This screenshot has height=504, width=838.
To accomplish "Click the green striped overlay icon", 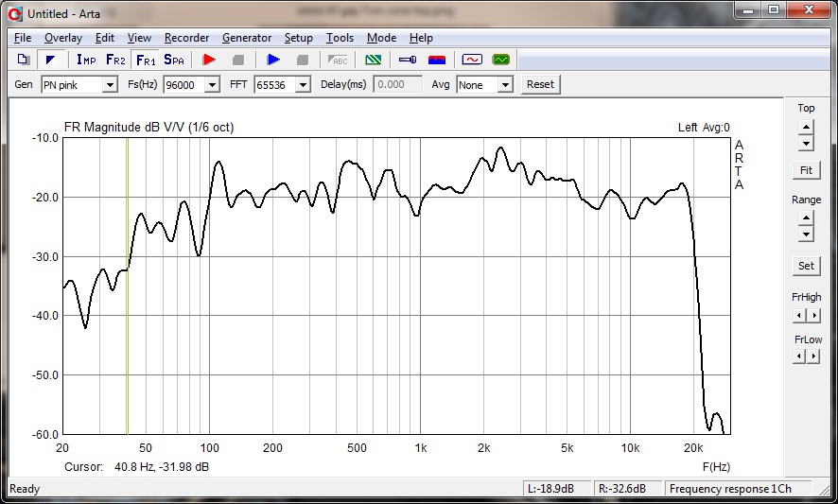I will [373, 60].
